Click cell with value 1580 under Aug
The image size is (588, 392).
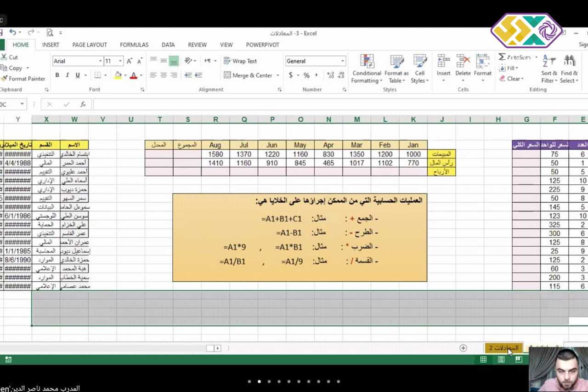(215, 154)
